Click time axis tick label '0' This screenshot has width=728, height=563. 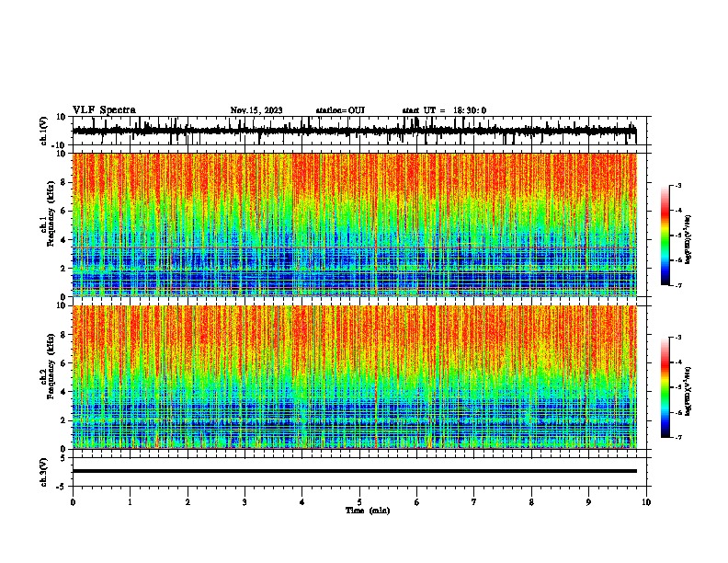73,502
